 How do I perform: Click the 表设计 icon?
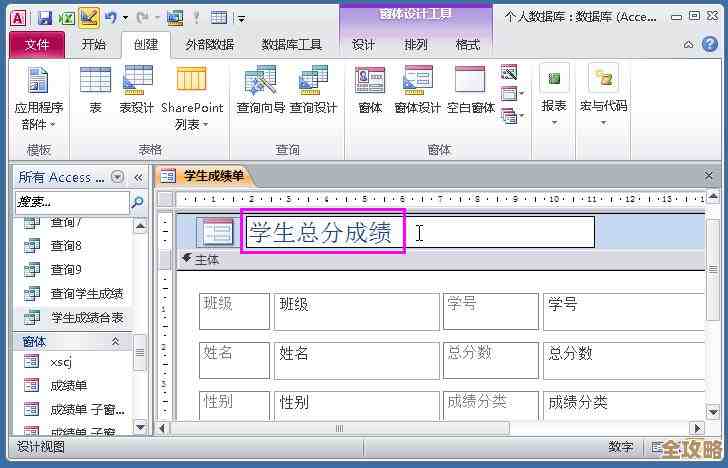pos(136,90)
